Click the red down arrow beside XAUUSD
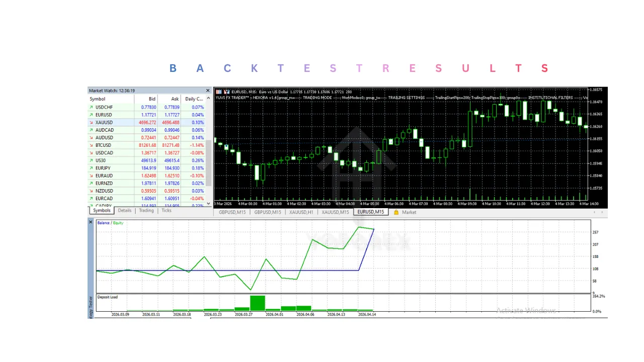 (91, 122)
